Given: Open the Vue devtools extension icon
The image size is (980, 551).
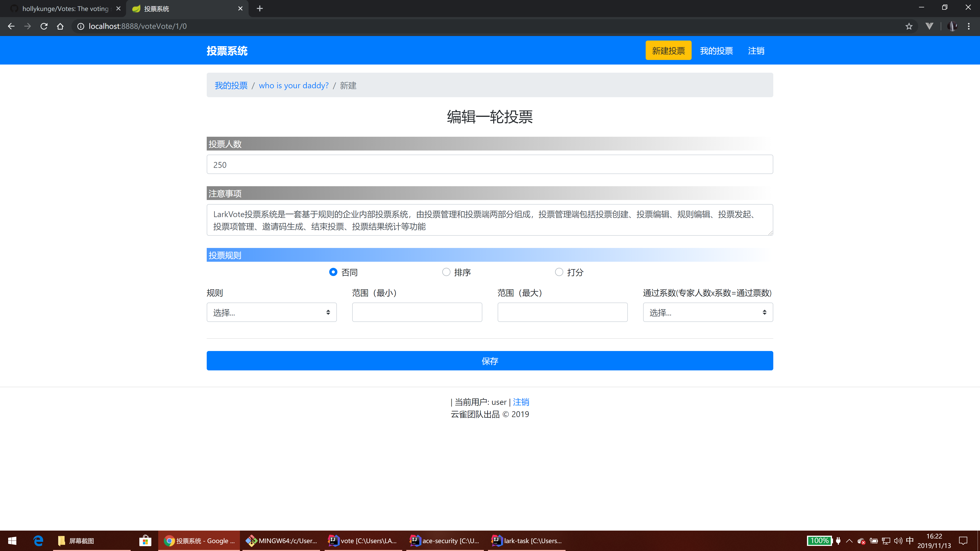Looking at the screenshot, I should pos(929,26).
